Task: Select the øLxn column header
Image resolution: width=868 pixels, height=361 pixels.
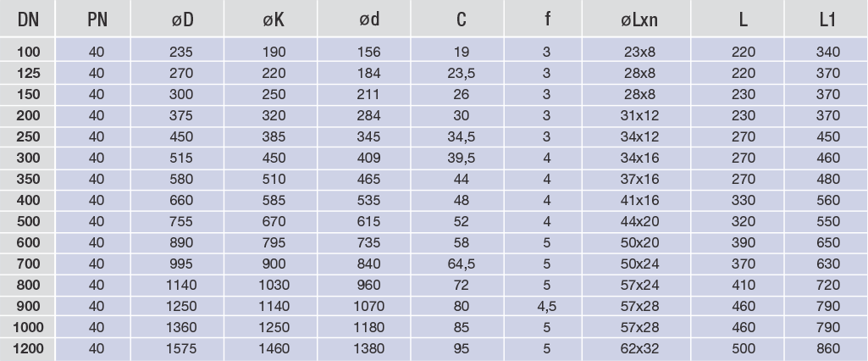Action: point(639,19)
